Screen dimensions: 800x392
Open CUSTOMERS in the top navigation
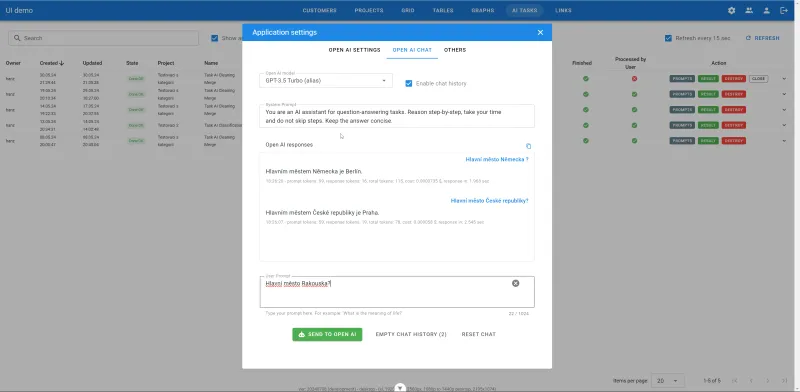point(319,10)
